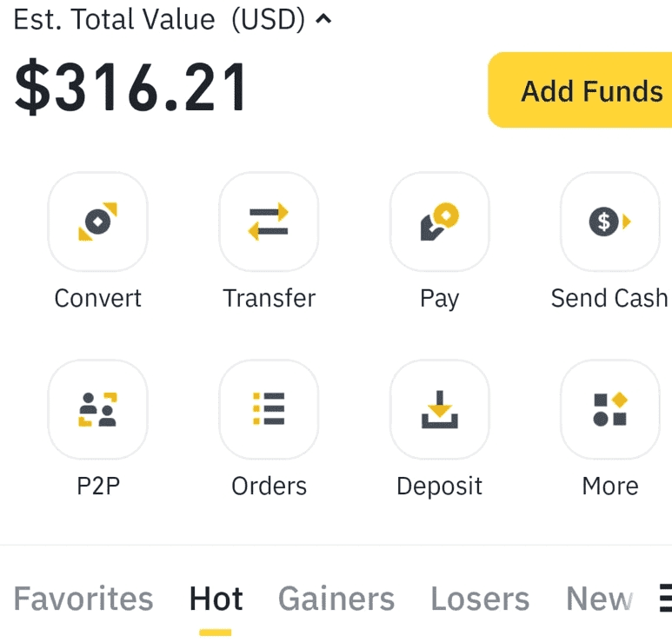This screenshot has width=672, height=642.
Task: Select the Send Cash dollar icon
Action: coord(610,222)
